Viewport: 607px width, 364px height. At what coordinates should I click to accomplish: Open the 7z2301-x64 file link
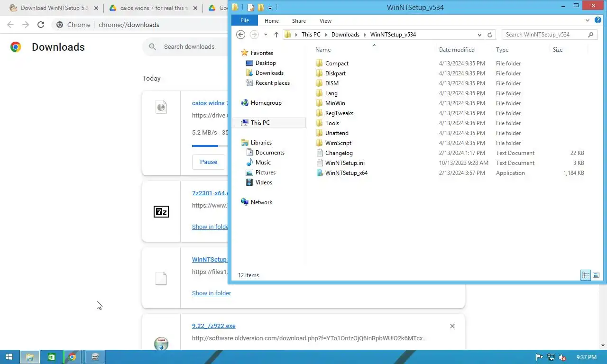point(210,193)
